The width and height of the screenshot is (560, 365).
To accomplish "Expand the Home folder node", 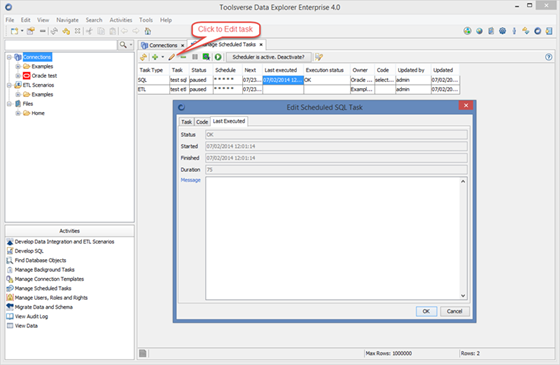I will tap(18, 113).
